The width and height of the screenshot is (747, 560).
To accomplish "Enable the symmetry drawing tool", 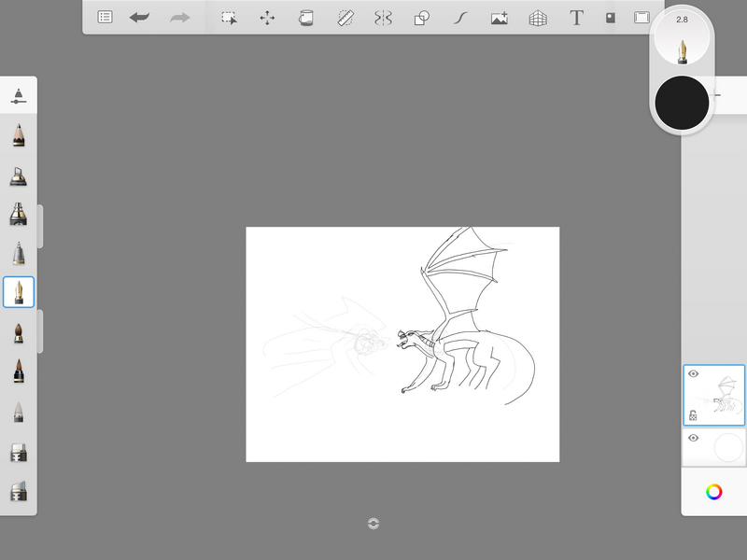I will tap(383, 18).
